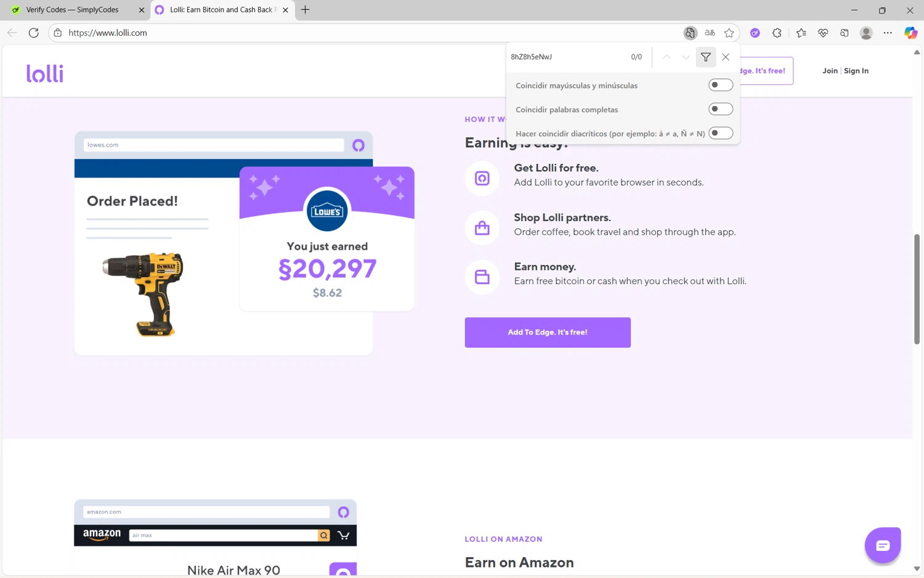Open a new browser tab
Image resolution: width=924 pixels, height=578 pixels.
click(x=305, y=10)
